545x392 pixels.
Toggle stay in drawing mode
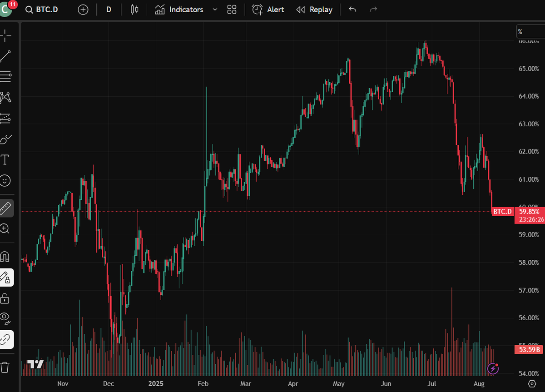pos(5,277)
